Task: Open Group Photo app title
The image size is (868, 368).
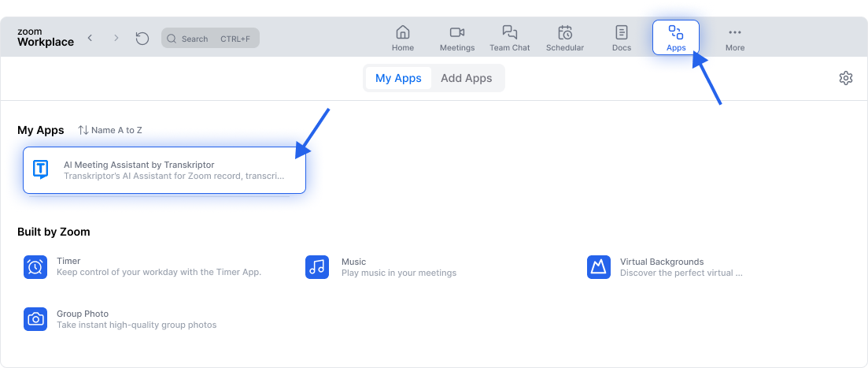Action: (83, 314)
